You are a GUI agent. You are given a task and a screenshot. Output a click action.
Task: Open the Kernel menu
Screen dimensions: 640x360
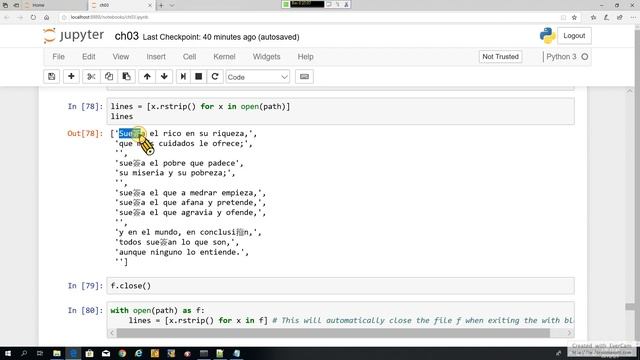[x=224, y=57]
